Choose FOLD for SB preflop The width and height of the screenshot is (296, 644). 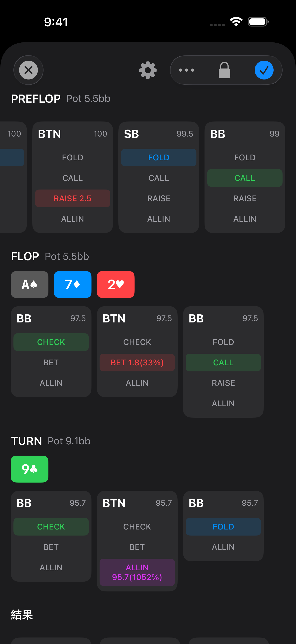click(159, 157)
